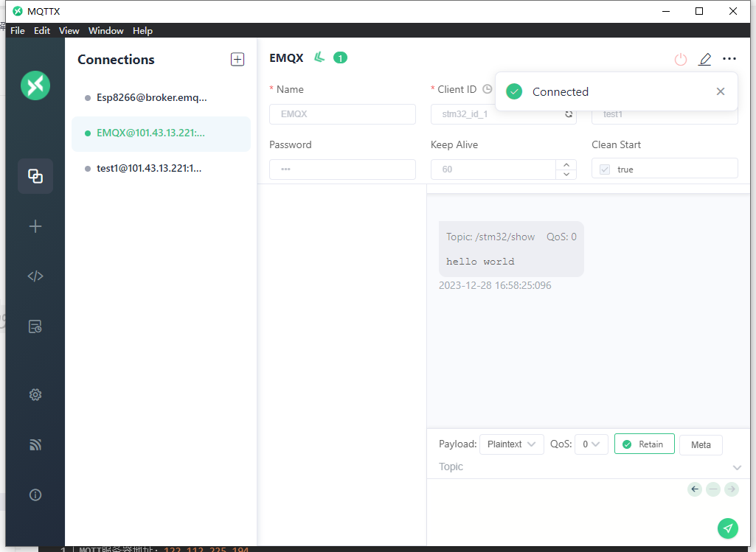Open the View menu

point(69,31)
